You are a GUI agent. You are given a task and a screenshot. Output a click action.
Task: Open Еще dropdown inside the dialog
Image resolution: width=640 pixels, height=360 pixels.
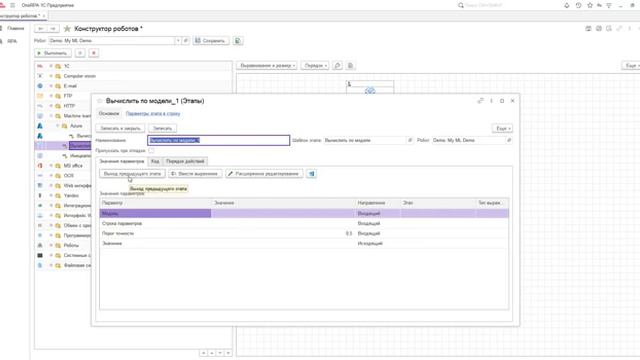pos(502,129)
